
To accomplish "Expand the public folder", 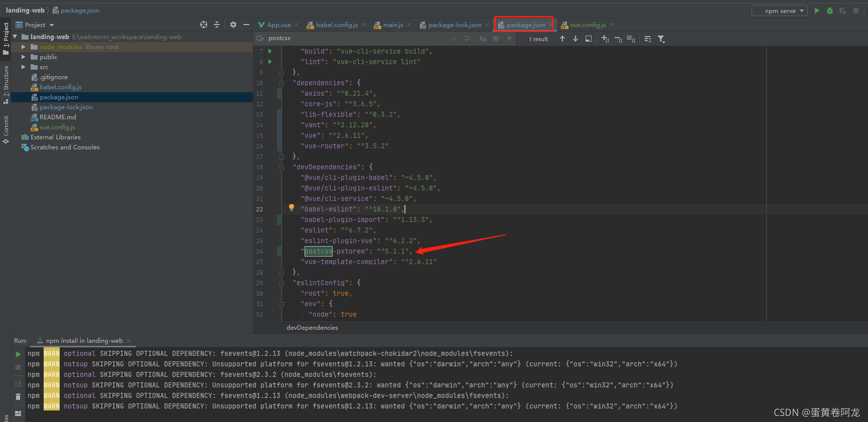I will [23, 57].
